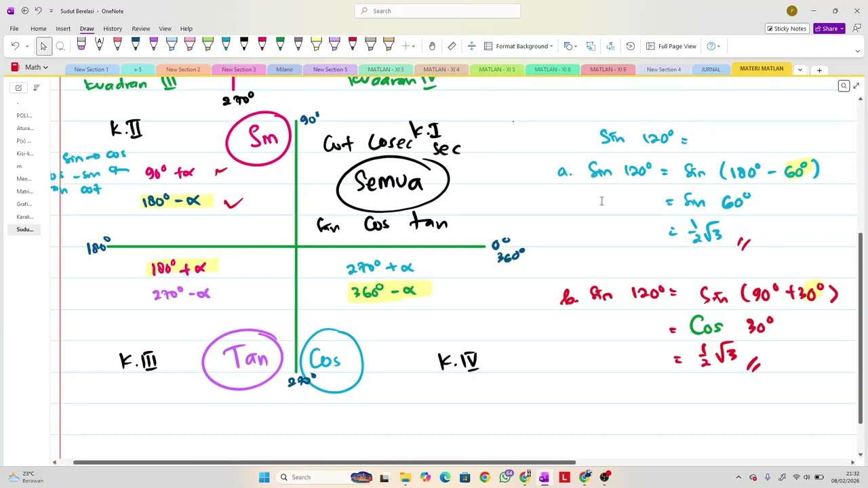Click the Insert Space icon

pos(471,46)
